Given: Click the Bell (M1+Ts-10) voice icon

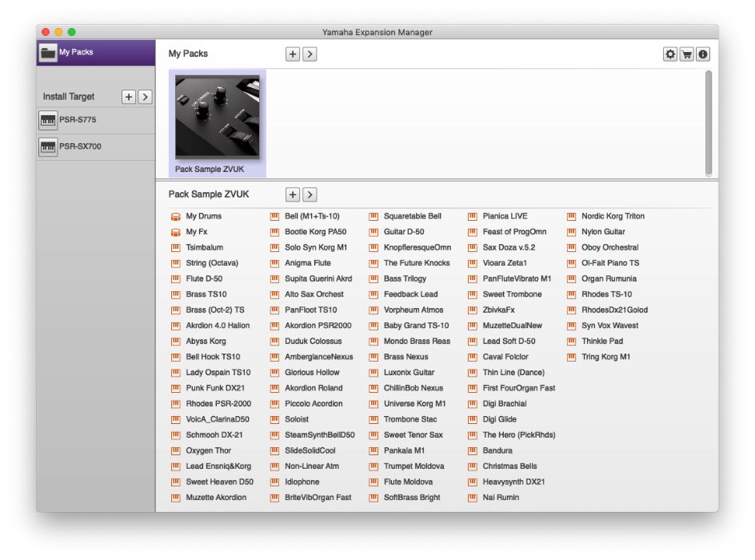Looking at the screenshot, I should click(274, 217).
